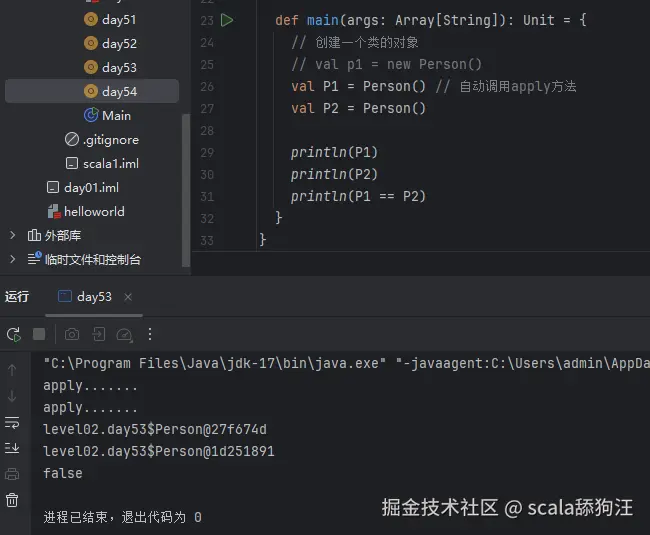Toggle scroll to end of console

12,447
